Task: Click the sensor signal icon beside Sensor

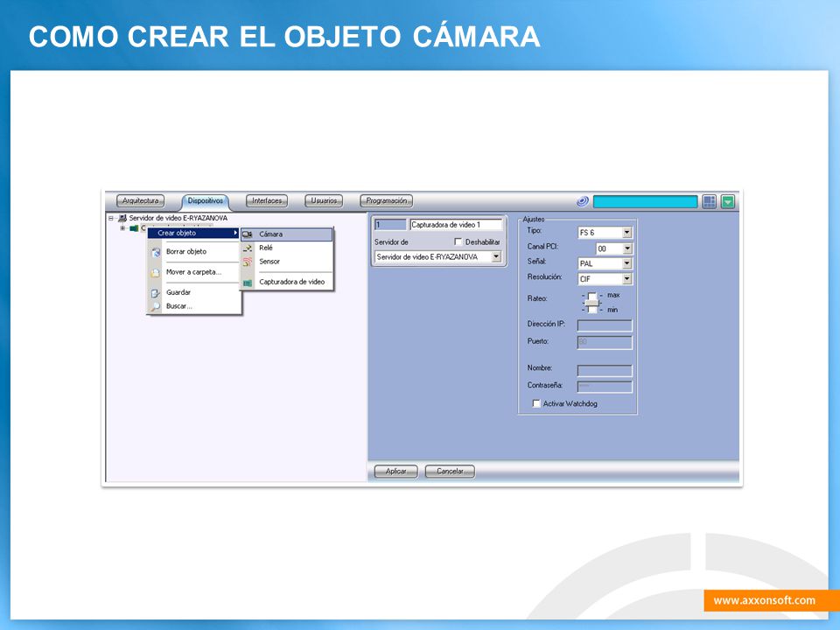Action: (x=248, y=262)
